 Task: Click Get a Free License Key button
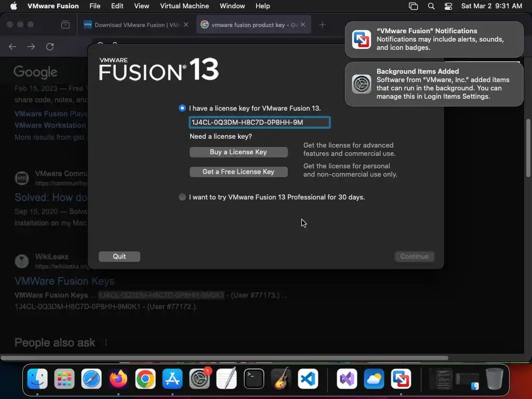(238, 171)
